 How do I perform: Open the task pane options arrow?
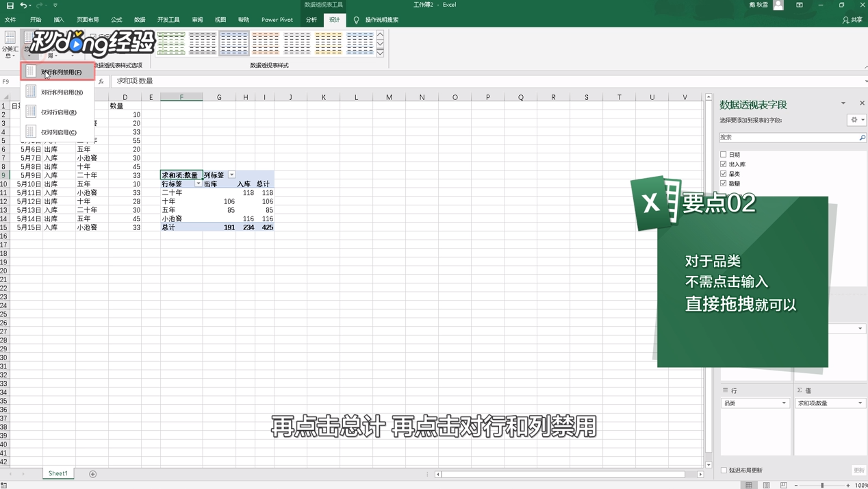pyautogui.click(x=843, y=103)
